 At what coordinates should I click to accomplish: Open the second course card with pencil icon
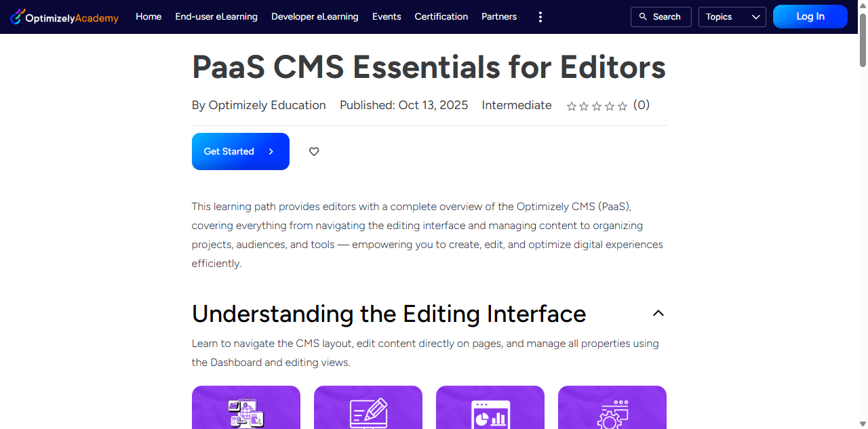point(368,410)
